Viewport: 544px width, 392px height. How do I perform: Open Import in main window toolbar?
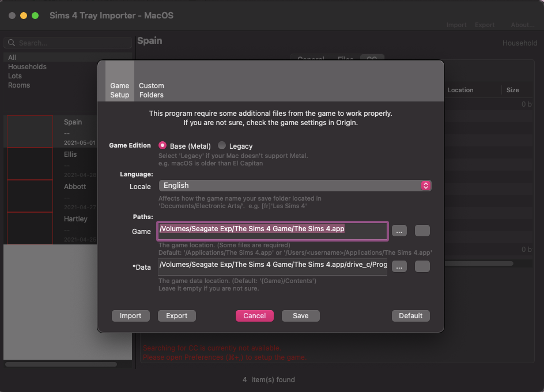(456, 25)
